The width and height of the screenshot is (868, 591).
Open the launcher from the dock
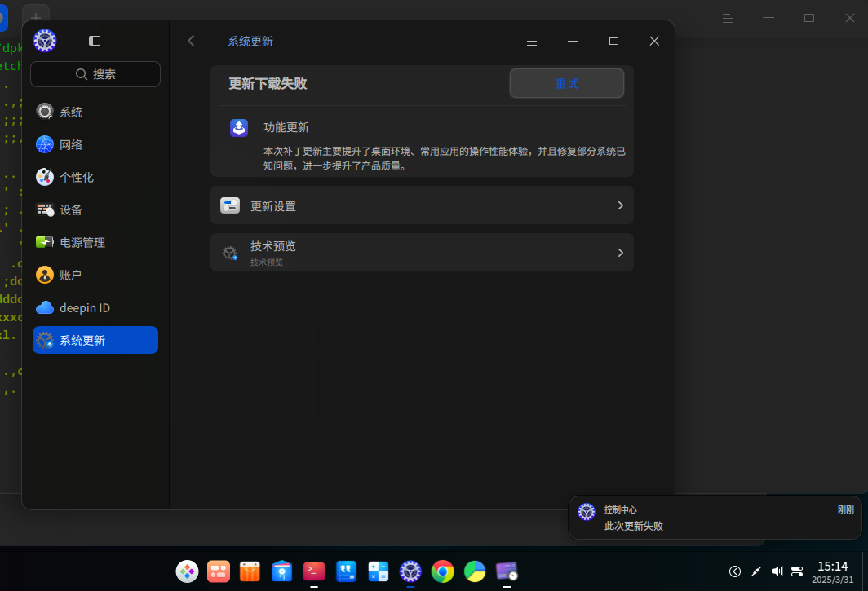tap(187, 571)
